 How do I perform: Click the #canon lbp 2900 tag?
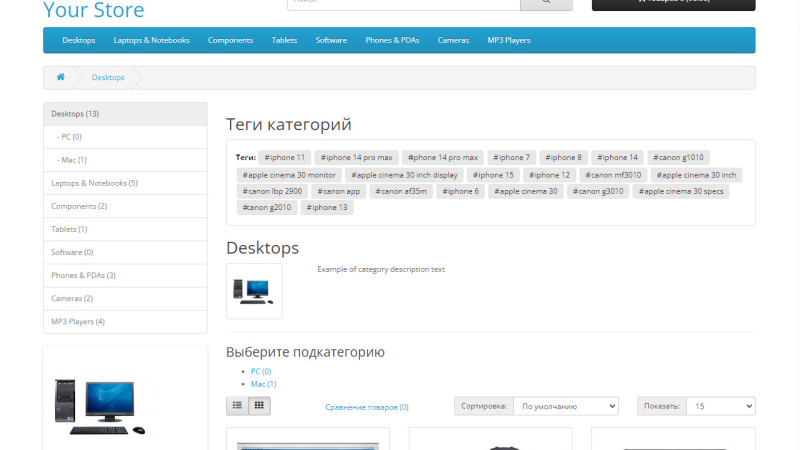pyautogui.click(x=272, y=191)
